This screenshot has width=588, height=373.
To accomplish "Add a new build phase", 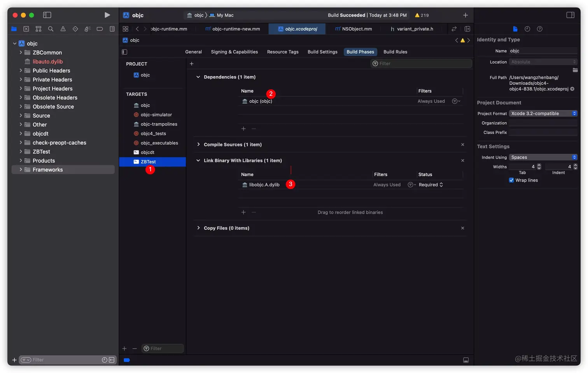I will tap(191, 63).
